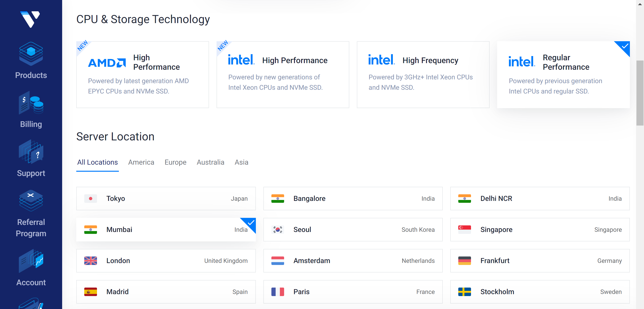Click the scroll up arrow of the scrollbar

[x=640, y=4]
